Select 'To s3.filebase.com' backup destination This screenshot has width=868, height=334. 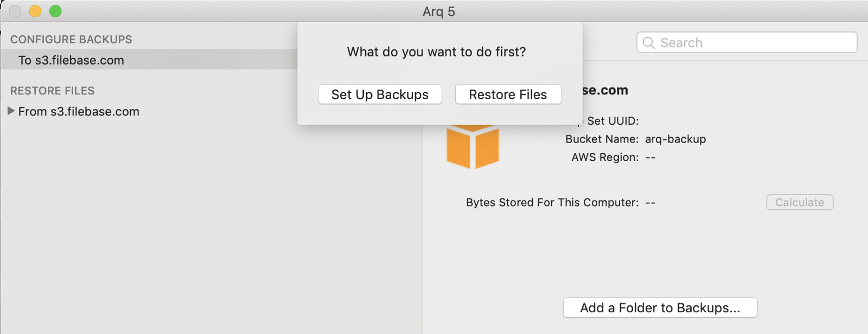tap(149, 60)
